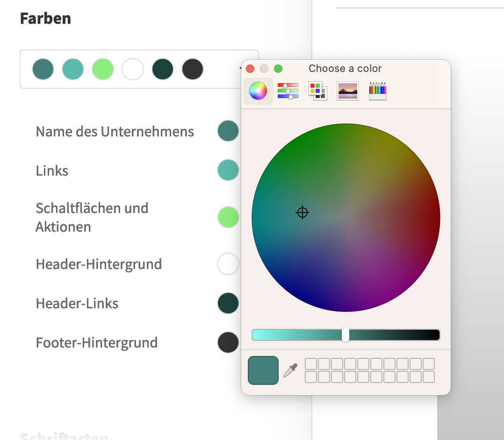Screen dimensions: 504x440
Task: Click the Header-Links dark green swatch
Action: click(x=228, y=303)
